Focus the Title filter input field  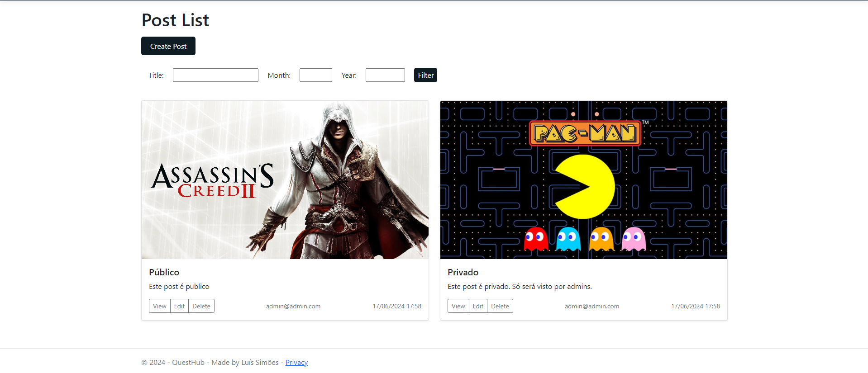coord(215,75)
